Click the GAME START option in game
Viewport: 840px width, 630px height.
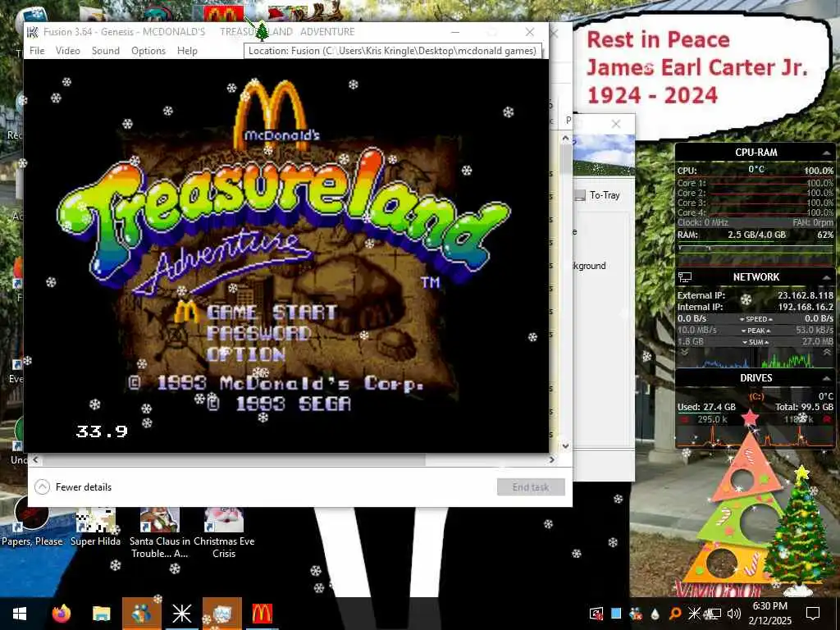pyautogui.click(x=272, y=312)
